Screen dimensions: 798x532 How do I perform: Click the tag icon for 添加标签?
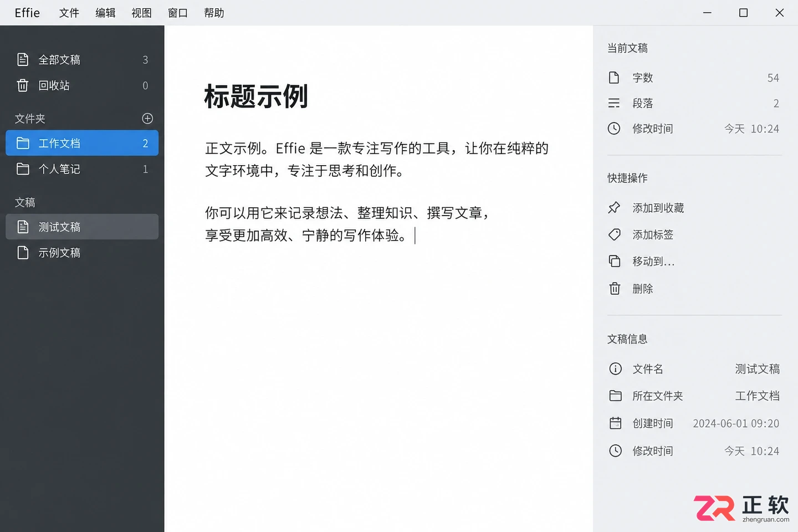point(614,234)
